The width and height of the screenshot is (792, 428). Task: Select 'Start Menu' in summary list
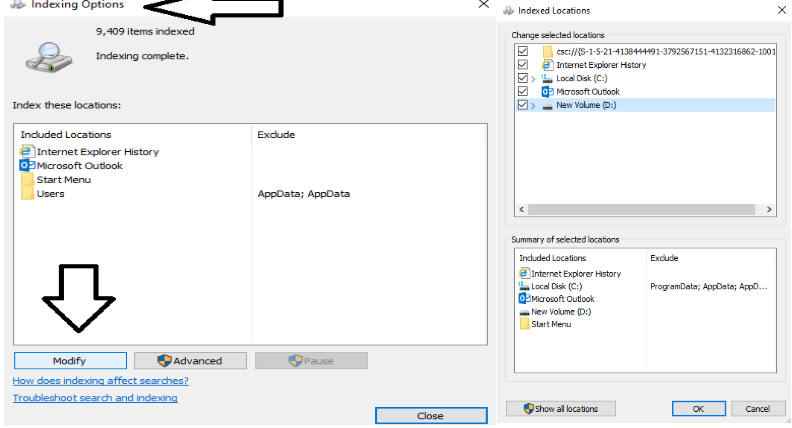(551, 324)
